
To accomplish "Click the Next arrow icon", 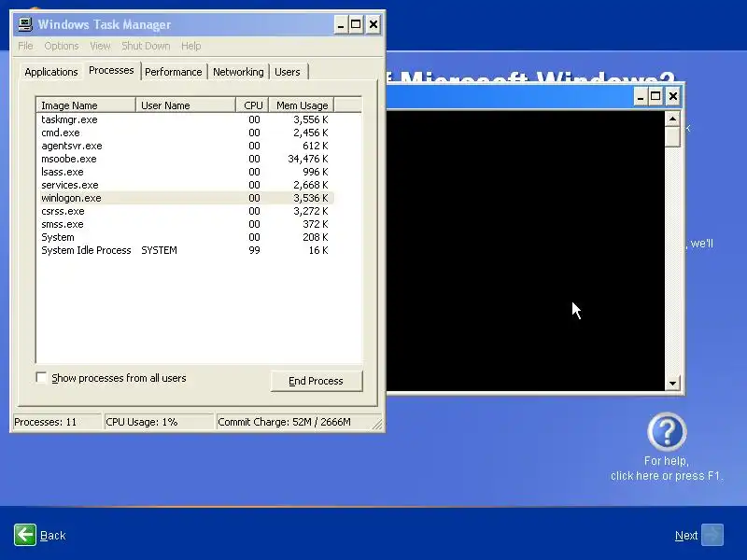I will coord(712,535).
